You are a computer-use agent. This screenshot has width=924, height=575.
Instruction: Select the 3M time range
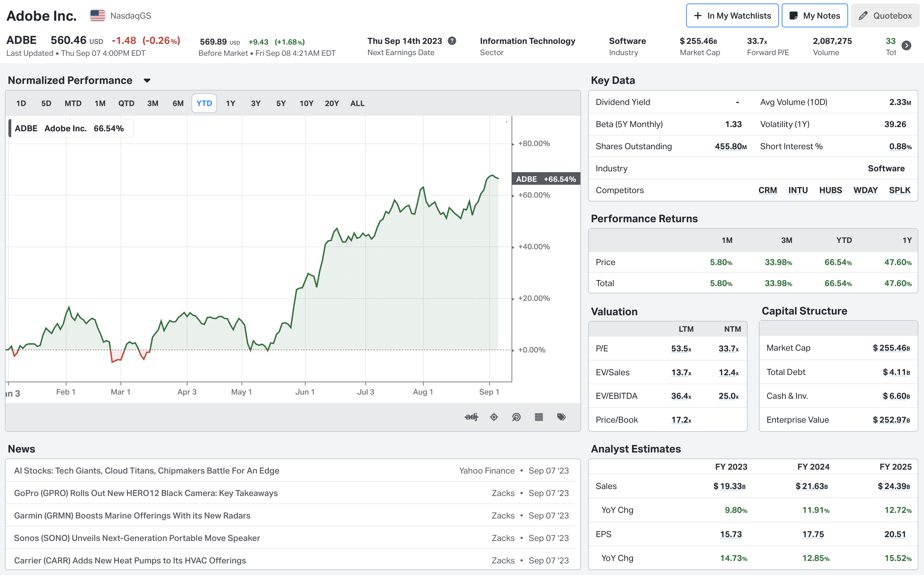pyautogui.click(x=152, y=104)
